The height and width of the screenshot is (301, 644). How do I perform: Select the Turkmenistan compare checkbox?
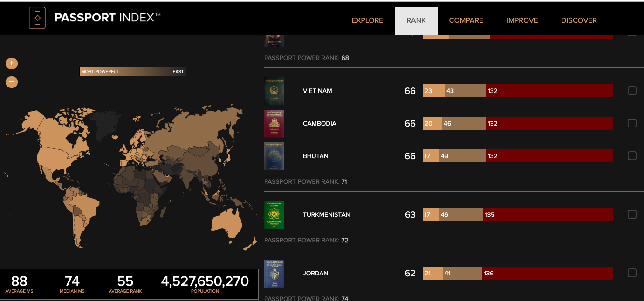point(632,214)
